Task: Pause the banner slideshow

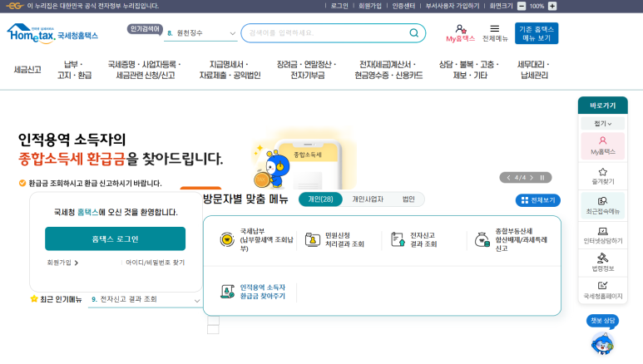Action: tap(542, 178)
